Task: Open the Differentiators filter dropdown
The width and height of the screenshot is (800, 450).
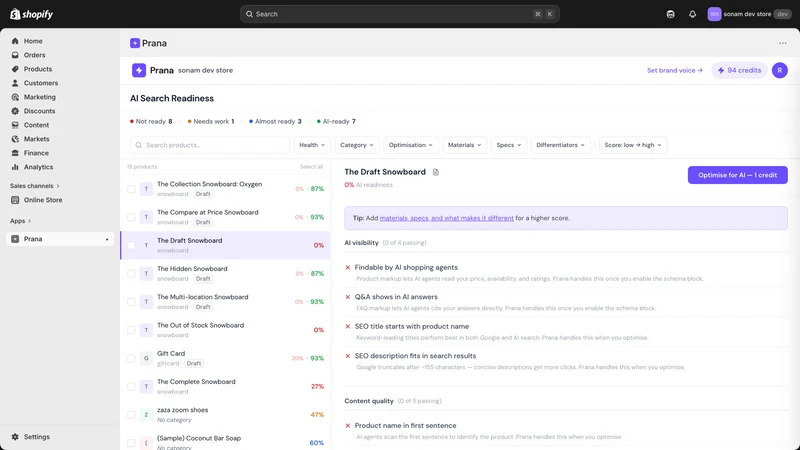Action: click(560, 145)
